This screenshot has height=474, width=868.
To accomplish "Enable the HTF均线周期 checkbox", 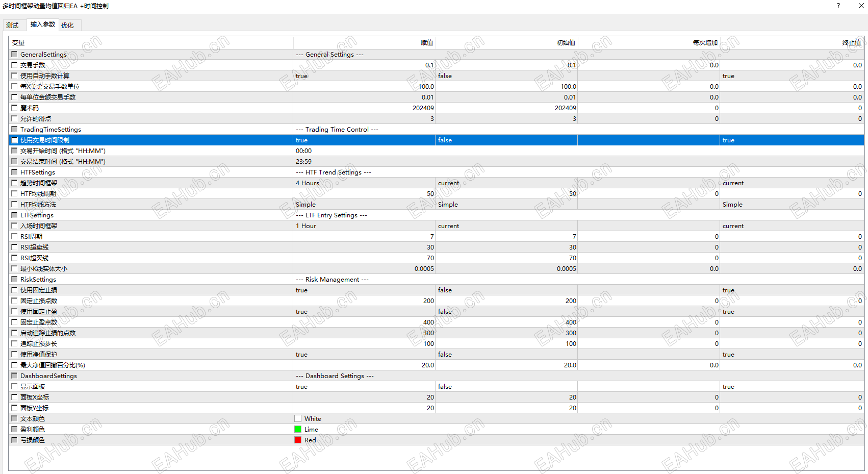I will [x=14, y=193].
